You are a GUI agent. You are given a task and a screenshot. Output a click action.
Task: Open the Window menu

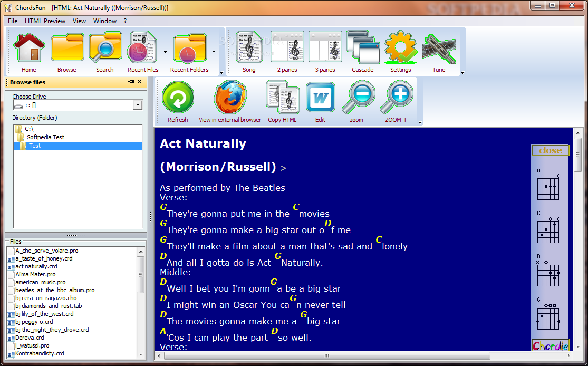tap(104, 21)
